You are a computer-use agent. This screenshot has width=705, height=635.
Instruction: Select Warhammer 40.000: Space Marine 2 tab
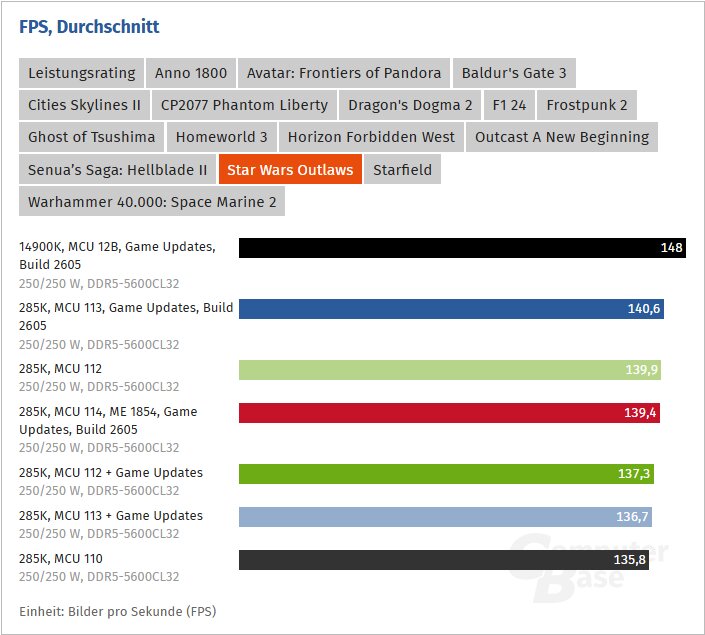click(x=152, y=201)
